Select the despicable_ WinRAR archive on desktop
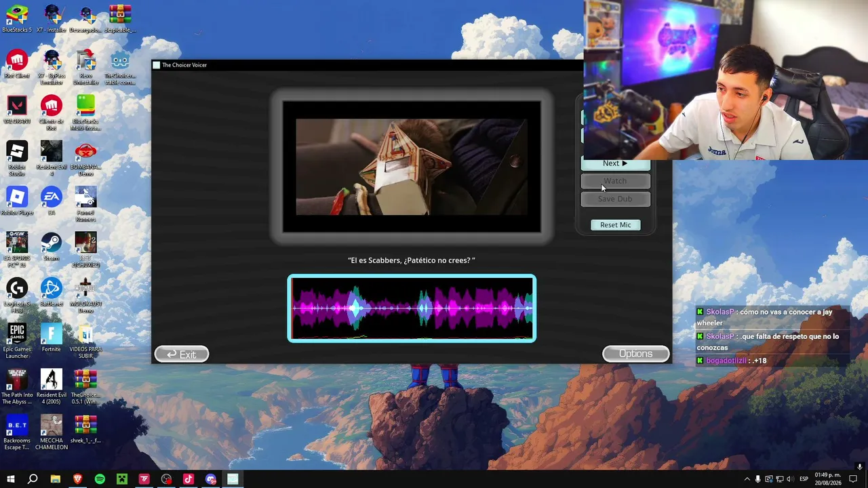Viewport: 868px width, 488px height. click(120, 19)
